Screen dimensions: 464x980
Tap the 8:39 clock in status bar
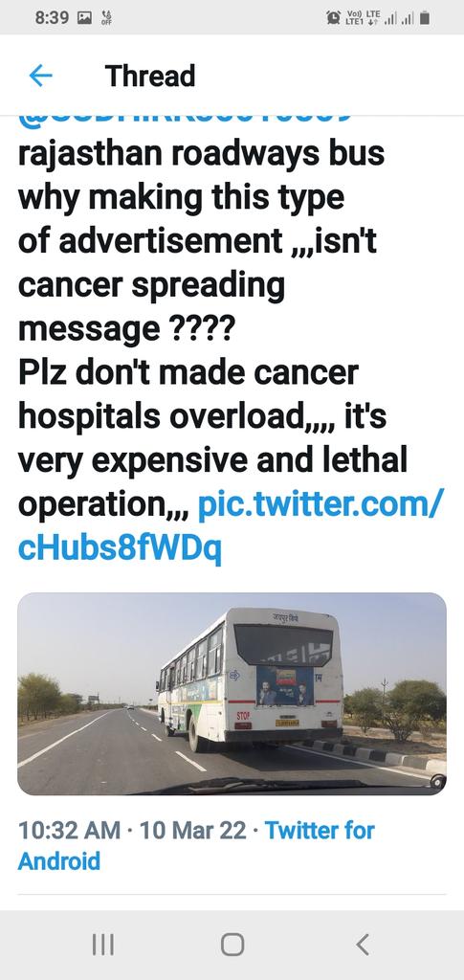pyautogui.click(x=52, y=18)
